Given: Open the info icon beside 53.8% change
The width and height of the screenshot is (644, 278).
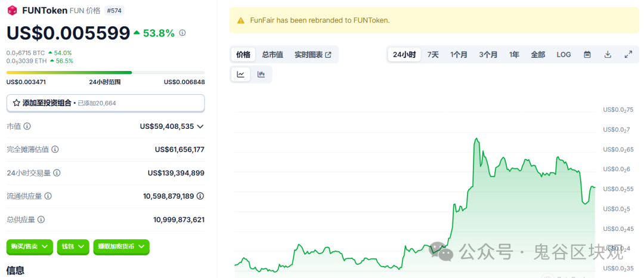Looking at the screenshot, I should (183, 33).
